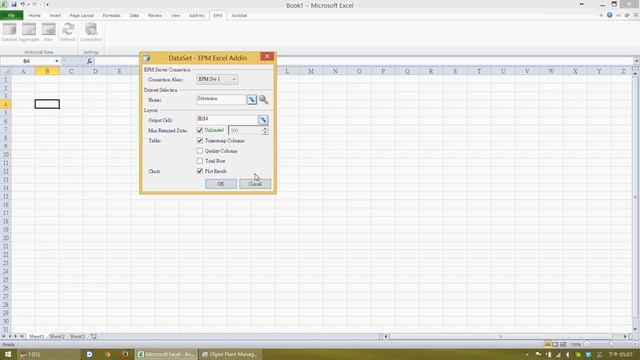
Task: Switch to the Data ribbon tab
Action: coord(134,15)
